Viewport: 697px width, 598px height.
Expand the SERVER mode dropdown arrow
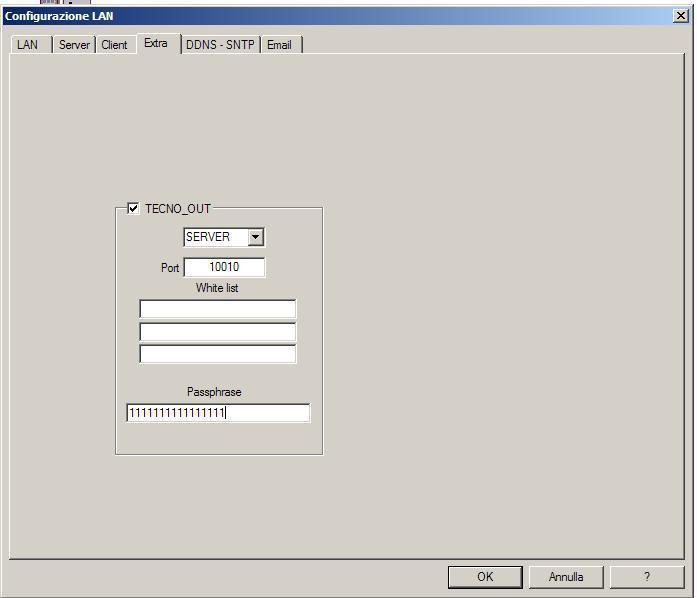point(256,237)
